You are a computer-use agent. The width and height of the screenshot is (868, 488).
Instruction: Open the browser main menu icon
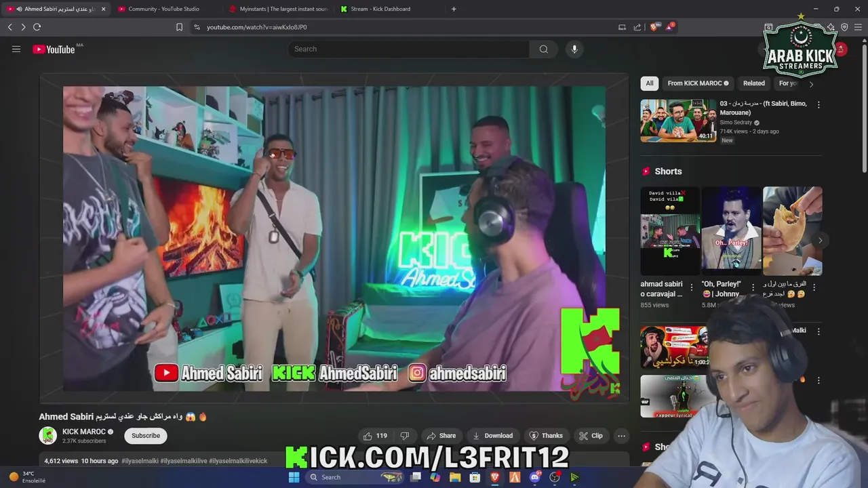[859, 27]
